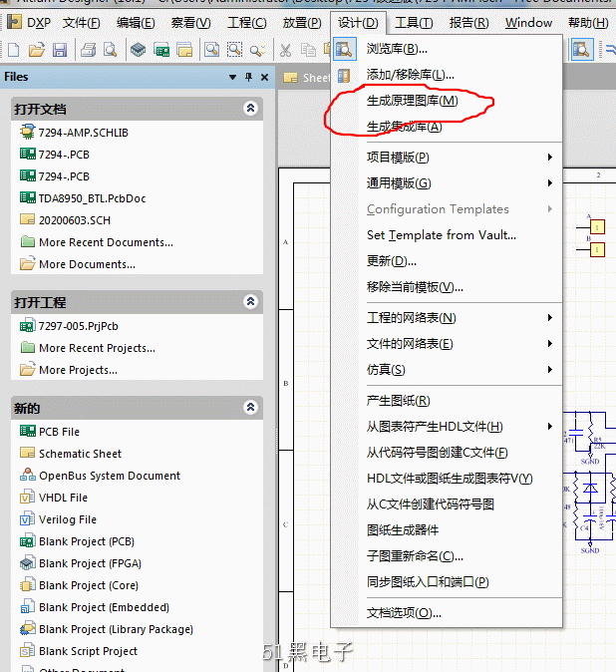616x672 pixels.
Task: Select 图纸生成器件 menu entry
Action: click(x=447, y=530)
